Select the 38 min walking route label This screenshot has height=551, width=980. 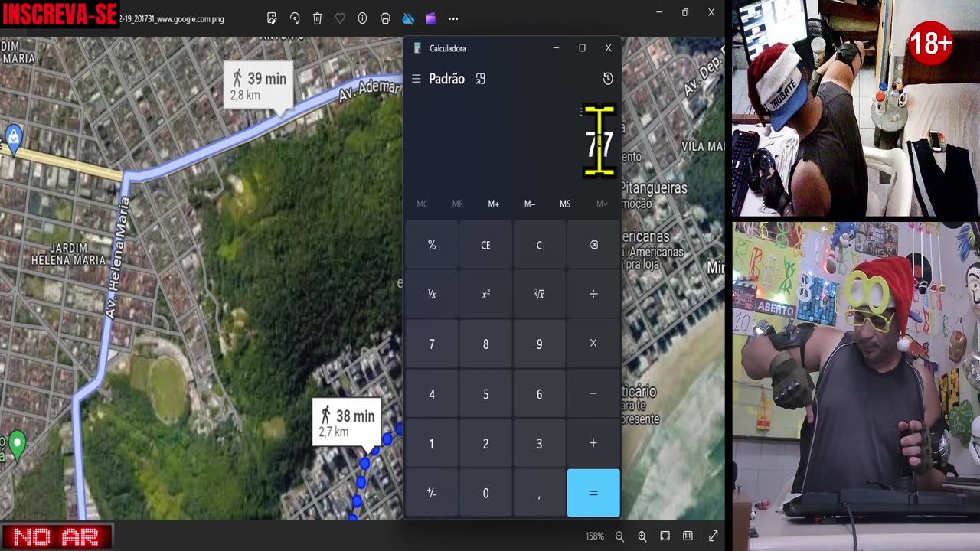pos(347,422)
